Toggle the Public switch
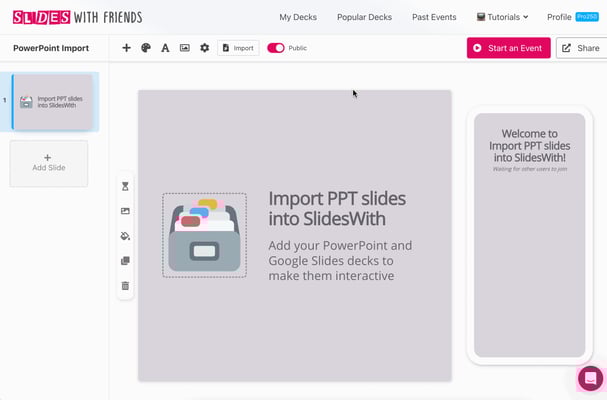 pos(276,48)
